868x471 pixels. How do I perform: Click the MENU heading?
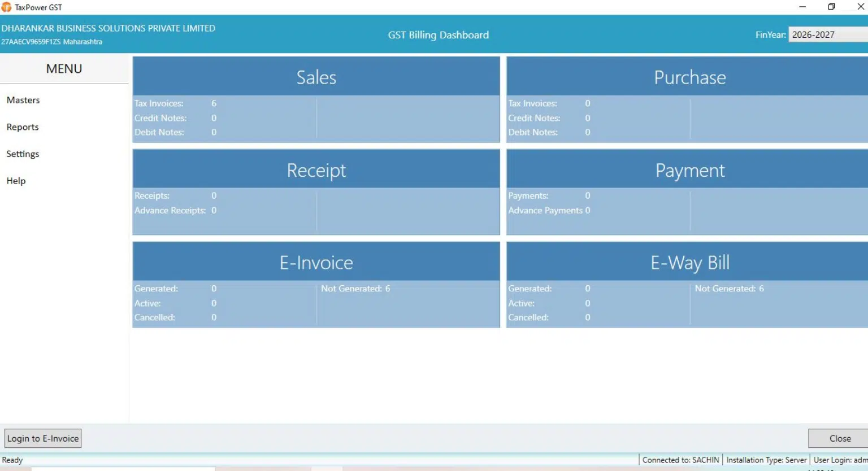coord(64,69)
